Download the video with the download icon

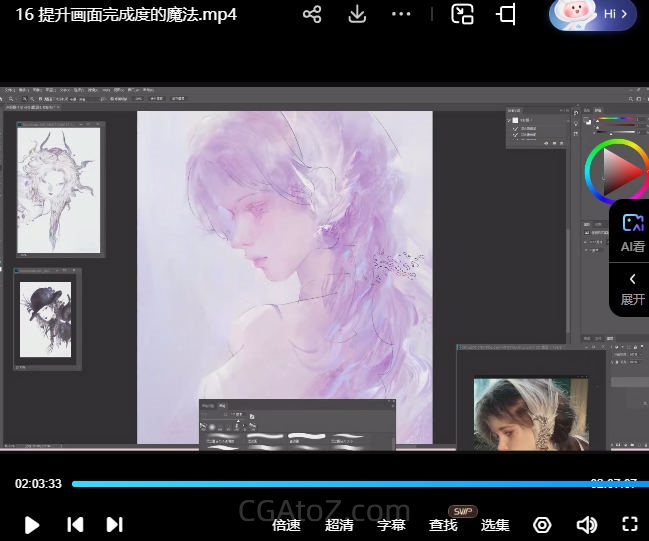click(357, 14)
